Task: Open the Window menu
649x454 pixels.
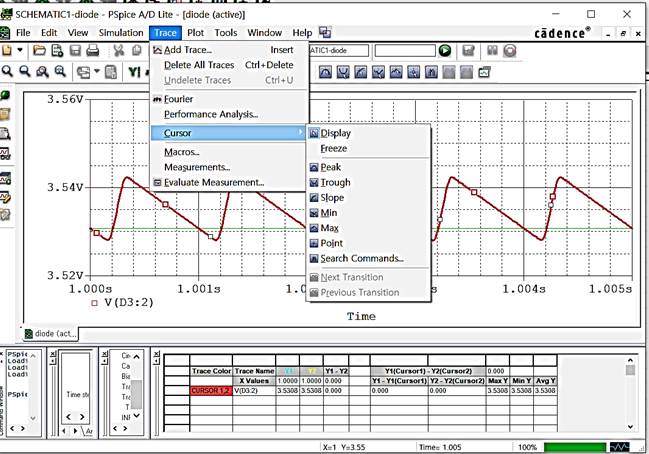Action: coord(264,33)
